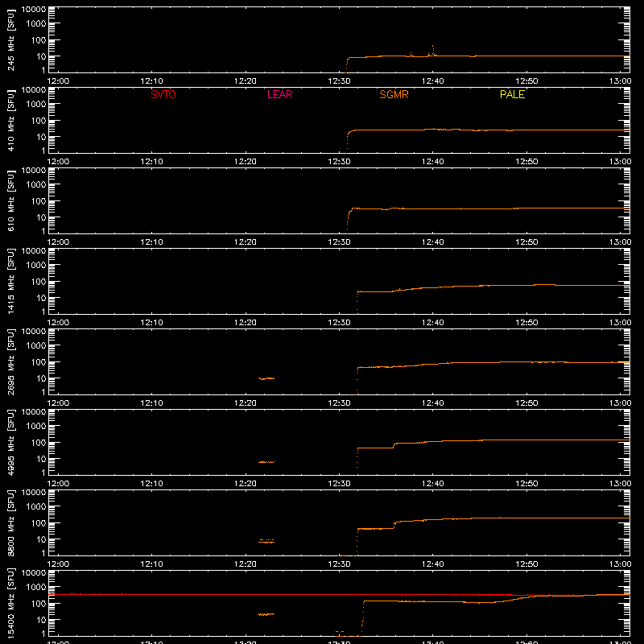Click the 10000 y-axis value on 245 MHz plot
Screen dimensions: 644x644
pyautogui.click(x=34, y=10)
